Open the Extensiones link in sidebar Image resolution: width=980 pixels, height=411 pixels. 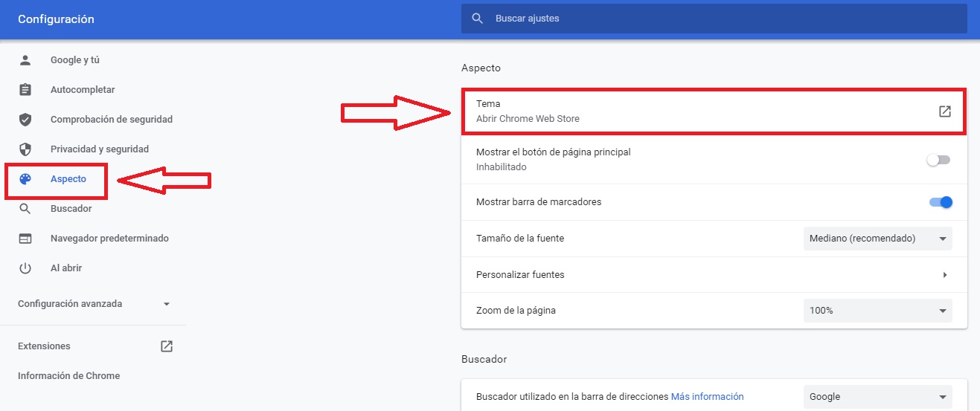[x=44, y=346]
